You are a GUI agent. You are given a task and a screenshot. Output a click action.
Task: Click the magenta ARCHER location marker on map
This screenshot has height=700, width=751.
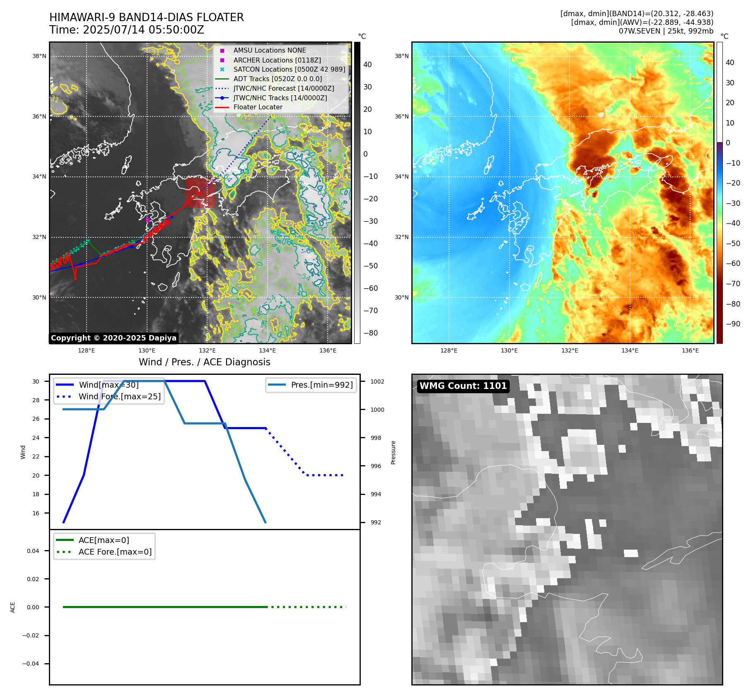(x=147, y=220)
